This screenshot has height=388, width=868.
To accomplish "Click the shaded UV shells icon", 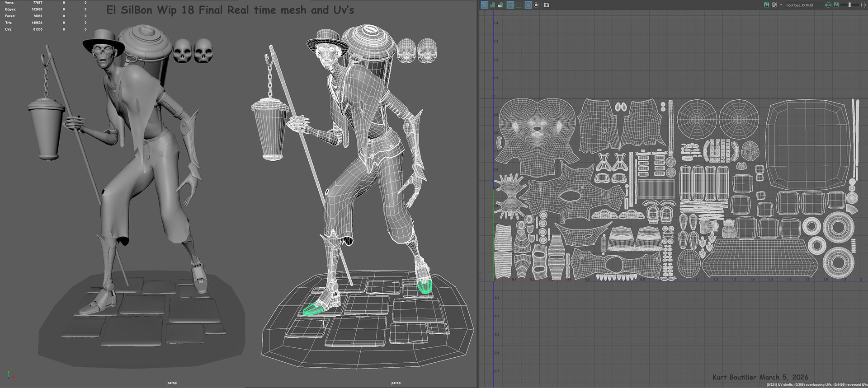I will pyautogui.click(x=492, y=5).
